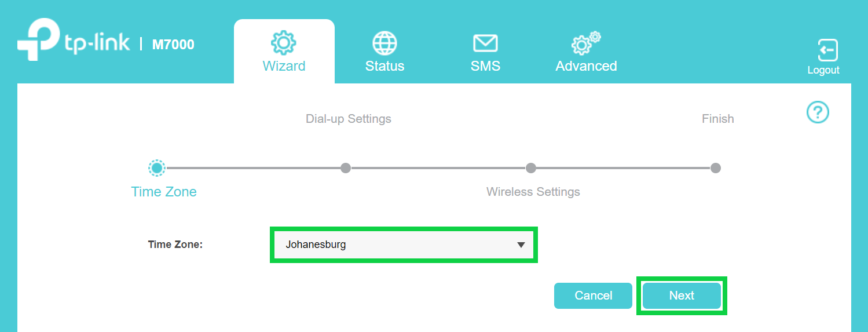
Task: Click the Logout text link
Action: tap(823, 70)
